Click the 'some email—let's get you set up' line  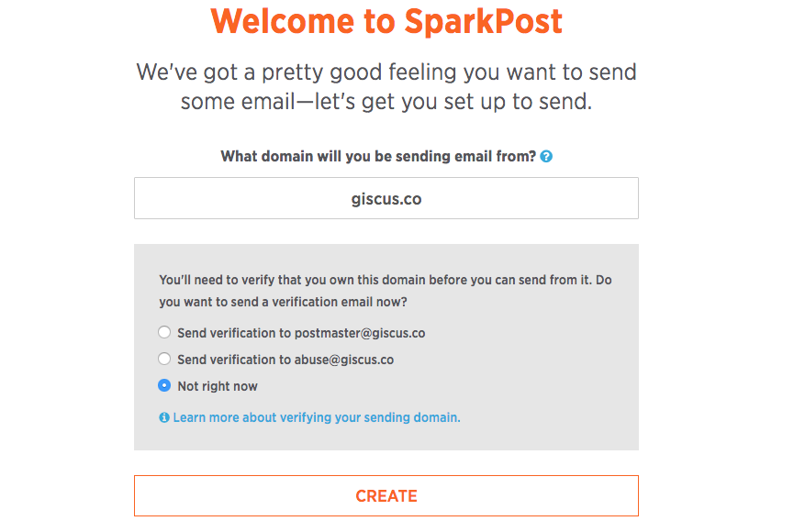point(386,102)
